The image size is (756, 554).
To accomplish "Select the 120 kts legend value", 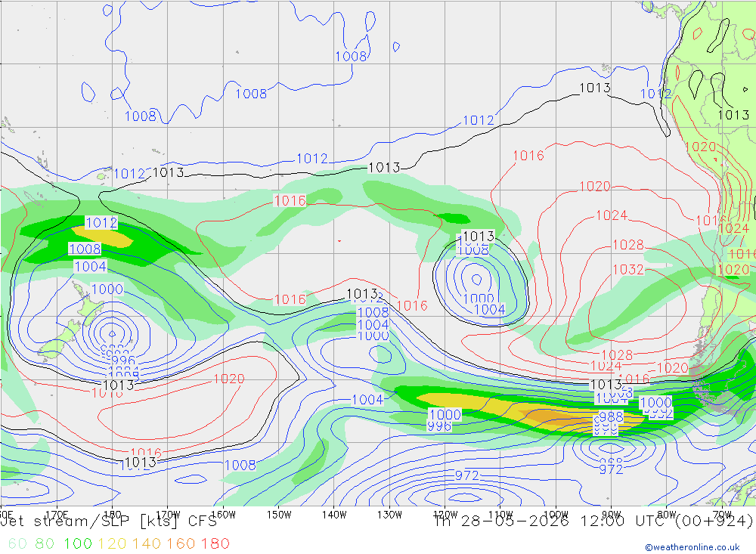I will (112, 543).
